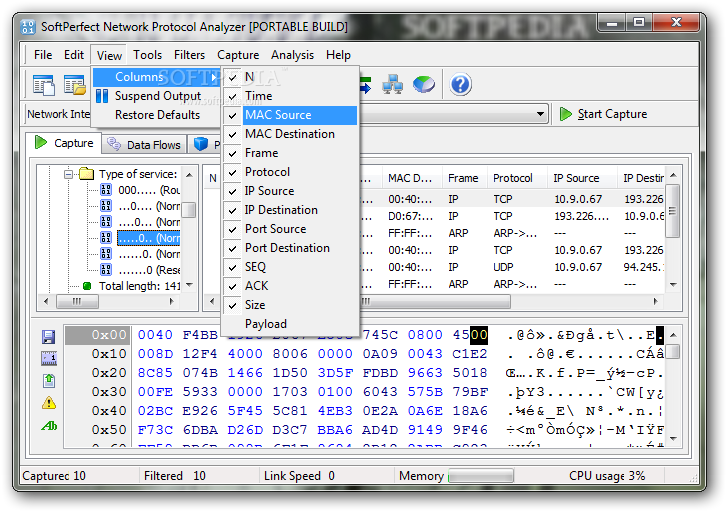
Task: Select the Total length: 141 tree row
Action: 140,286
